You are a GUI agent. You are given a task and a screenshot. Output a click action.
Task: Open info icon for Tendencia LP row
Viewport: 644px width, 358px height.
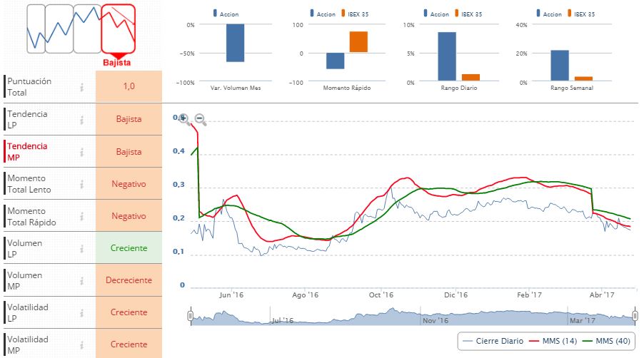(82, 120)
